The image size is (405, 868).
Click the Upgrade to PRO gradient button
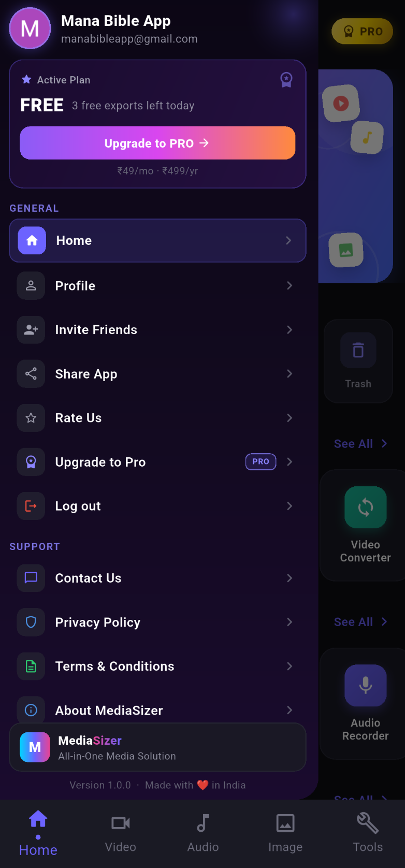pos(157,143)
